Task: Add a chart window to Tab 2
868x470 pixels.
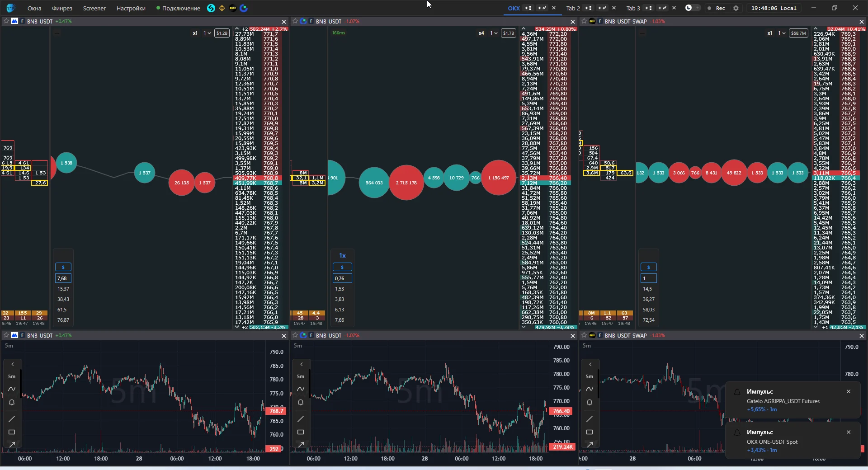Action: pos(602,8)
